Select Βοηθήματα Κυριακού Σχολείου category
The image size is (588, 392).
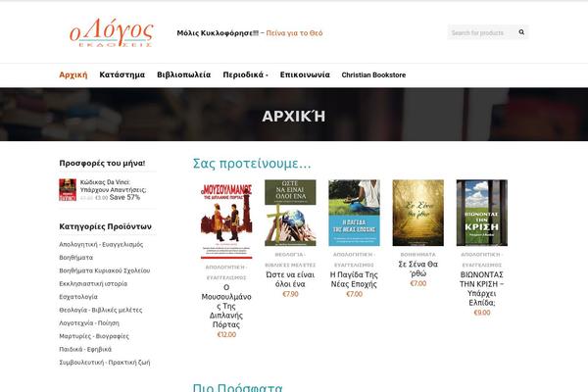[x=105, y=270]
